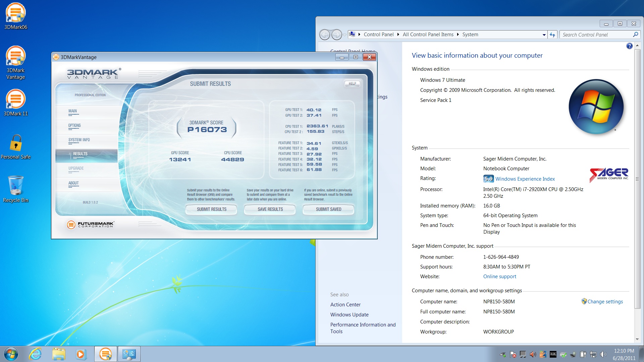Open recent pages dropdown beside Forward arrow
This screenshot has width=644, height=362.
pyautogui.click(x=344, y=35)
